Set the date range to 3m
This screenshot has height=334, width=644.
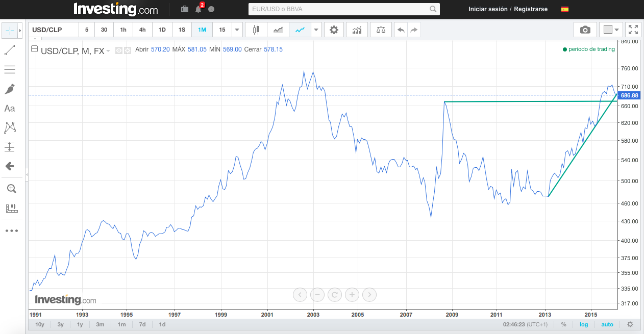coord(100,324)
